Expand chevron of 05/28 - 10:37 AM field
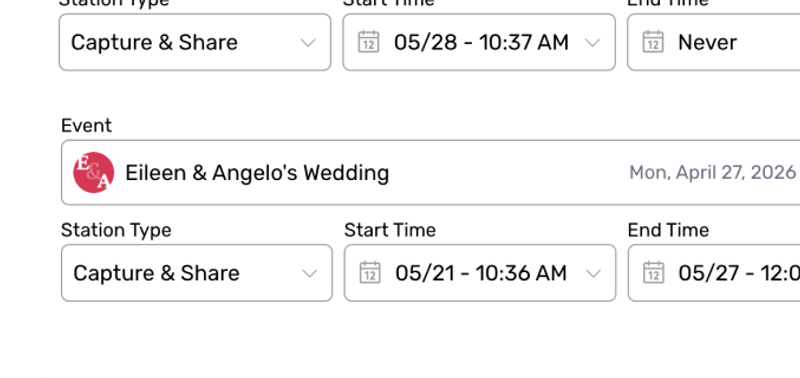The image size is (800, 378). click(x=592, y=43)
